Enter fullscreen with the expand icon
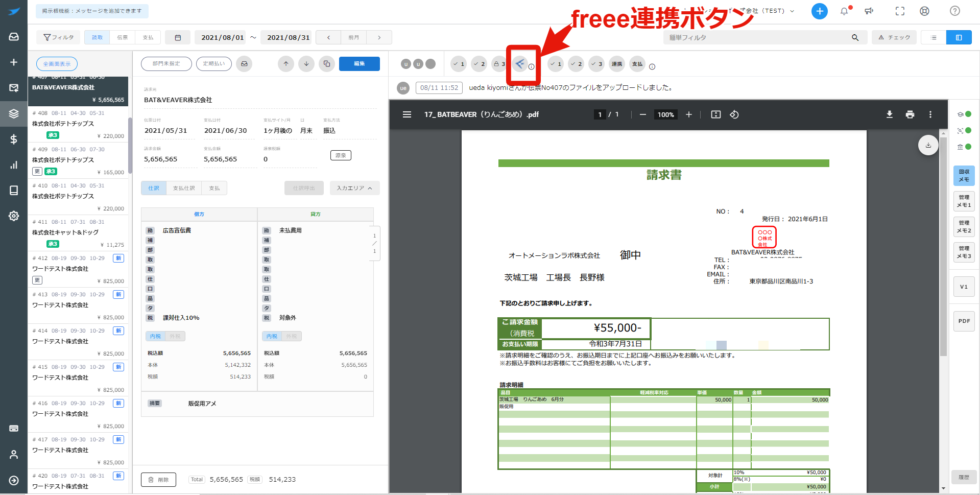 click(900, 11)
